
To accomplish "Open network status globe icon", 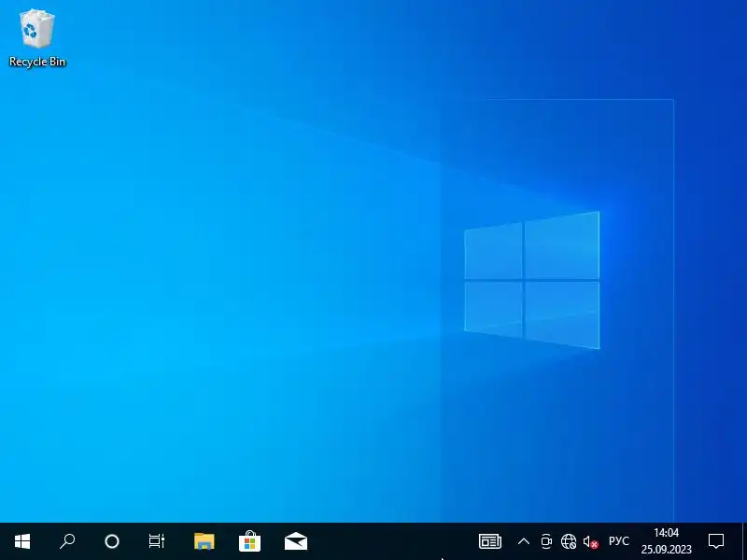I will [569, 541].
